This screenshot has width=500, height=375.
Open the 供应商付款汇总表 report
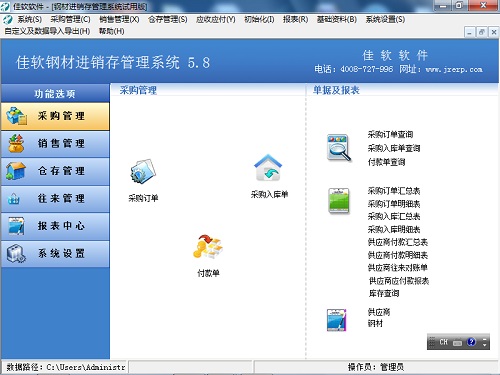398,242
